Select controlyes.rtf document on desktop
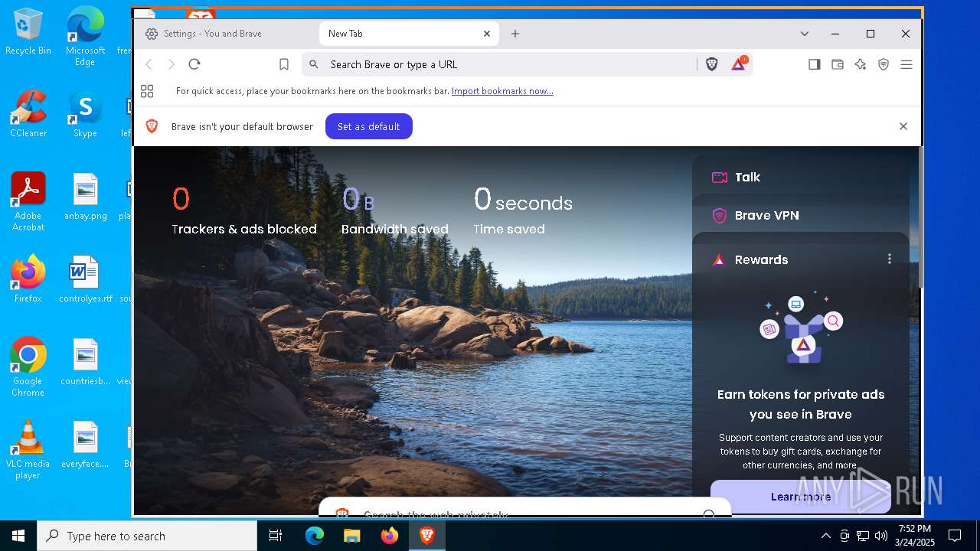Screen dimensions: 980x551 (x=86, y=279)
